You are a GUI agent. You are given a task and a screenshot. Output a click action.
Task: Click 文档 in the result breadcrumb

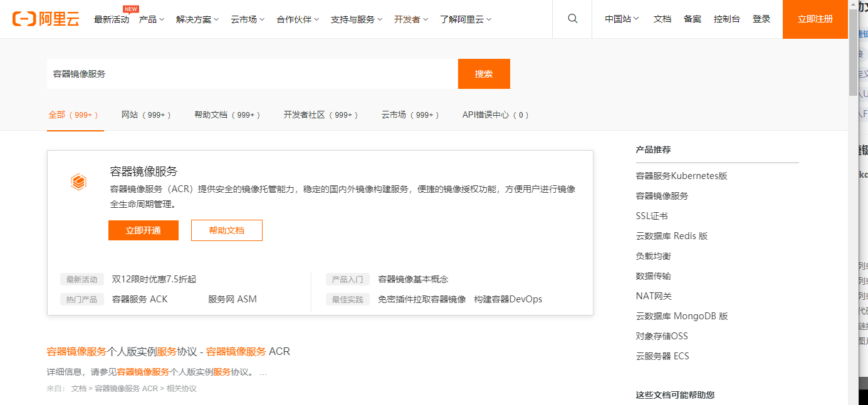[x=79, y=389]
